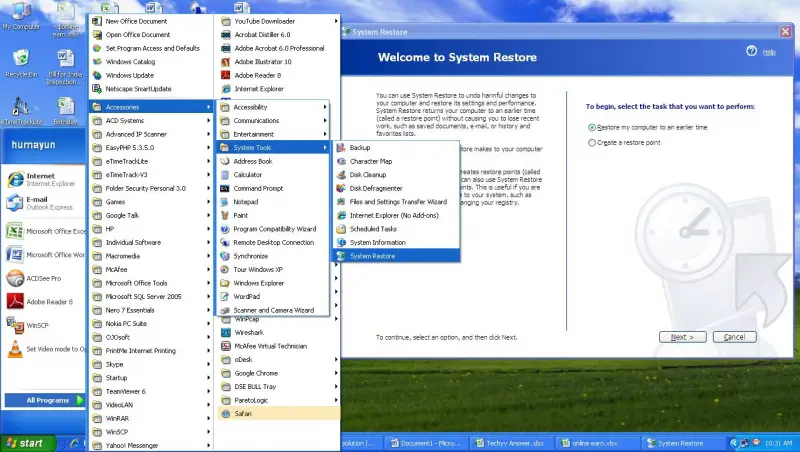800x452 pixels.
Task: Open Windows Explorer from Accessories
Action: click(273, 283)
